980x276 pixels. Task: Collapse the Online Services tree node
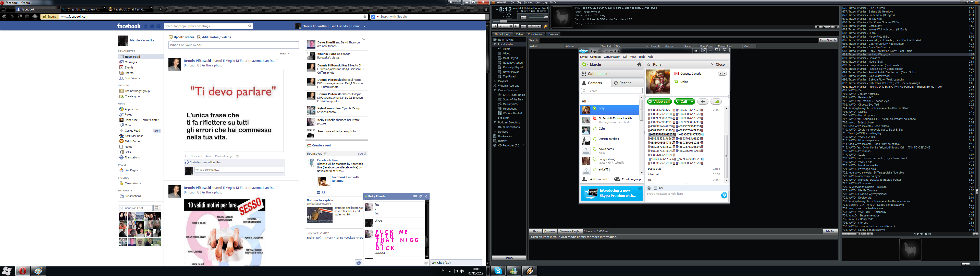(x=495, y=90)
